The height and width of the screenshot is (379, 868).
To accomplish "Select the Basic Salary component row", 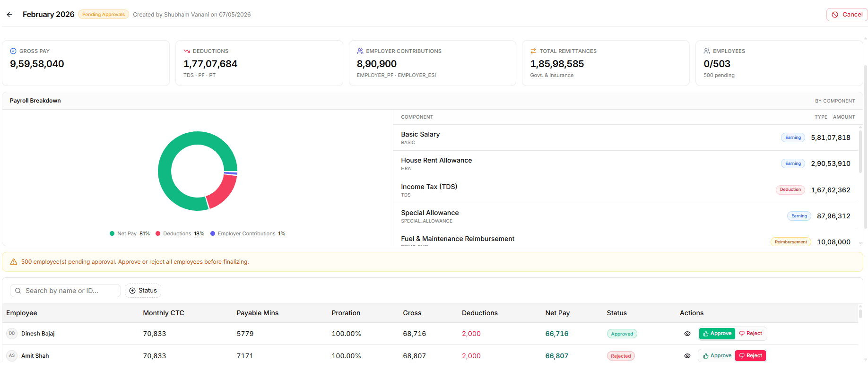I will tap(625, 138).
